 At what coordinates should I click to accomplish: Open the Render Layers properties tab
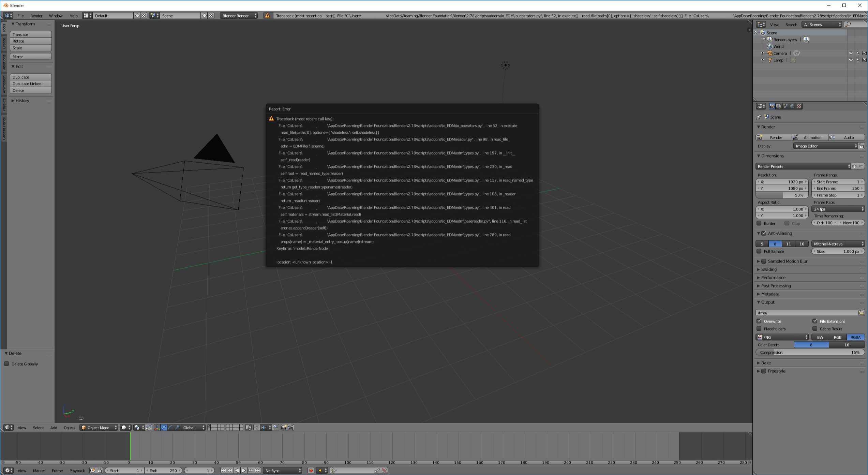click(779, 106)
